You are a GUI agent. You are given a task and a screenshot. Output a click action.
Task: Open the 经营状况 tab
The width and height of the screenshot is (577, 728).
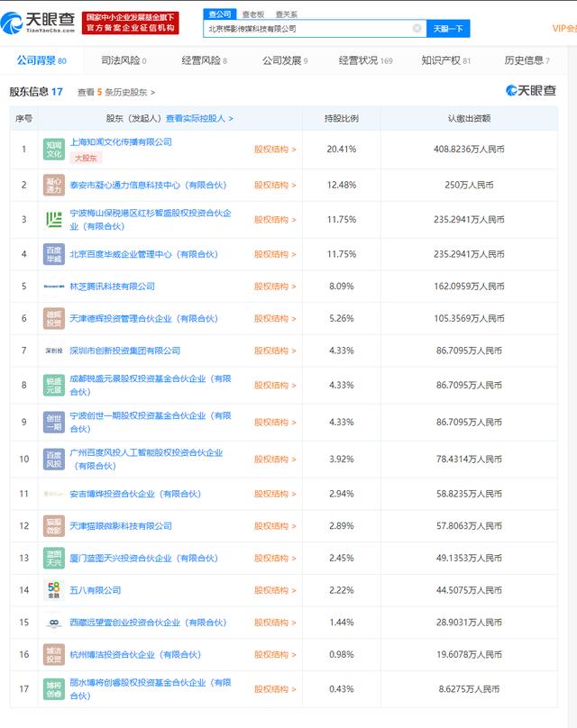point(366,60)
